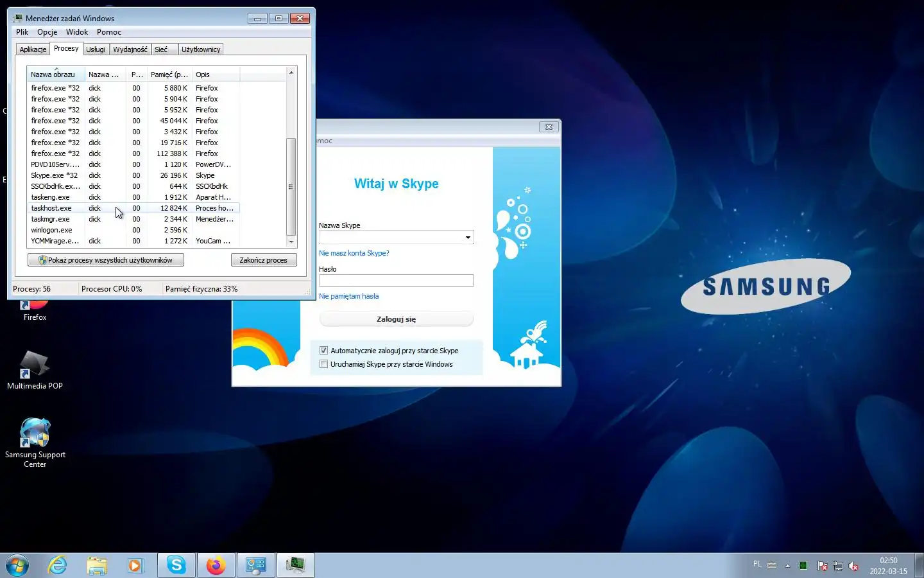Open 'Nie masz konta Skype?' link
This screenshot has height=578, width=924.
354,253
